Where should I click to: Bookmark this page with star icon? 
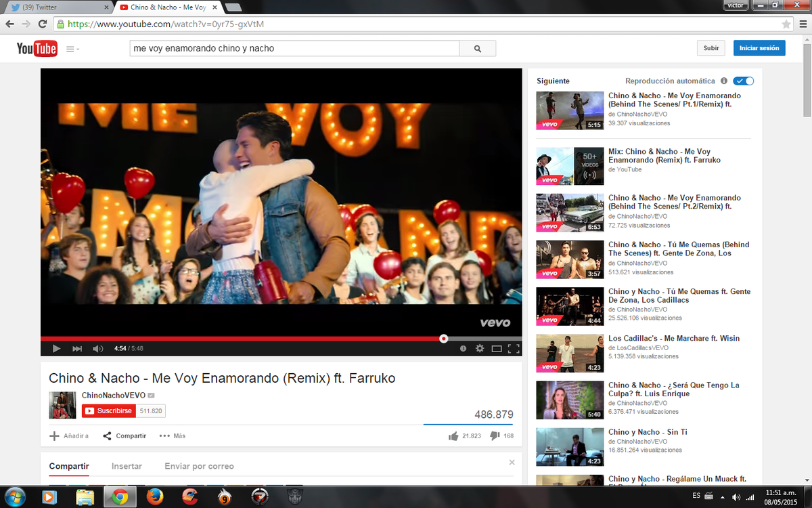coord(786,24)
